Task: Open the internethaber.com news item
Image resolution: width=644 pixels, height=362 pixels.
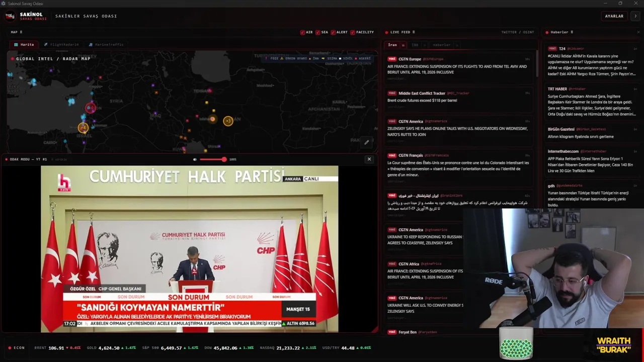Action: point(592,161)
